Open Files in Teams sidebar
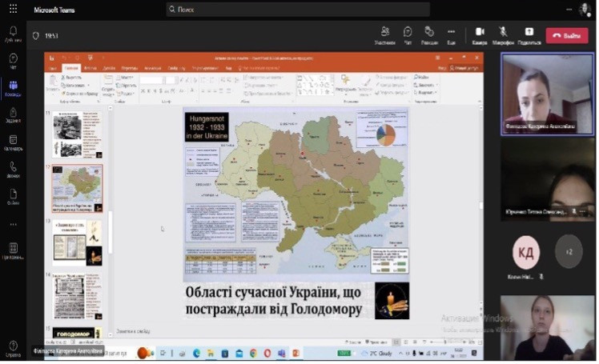Image resolution: width=599 pixels, height=364 pixels. [13, 198]
